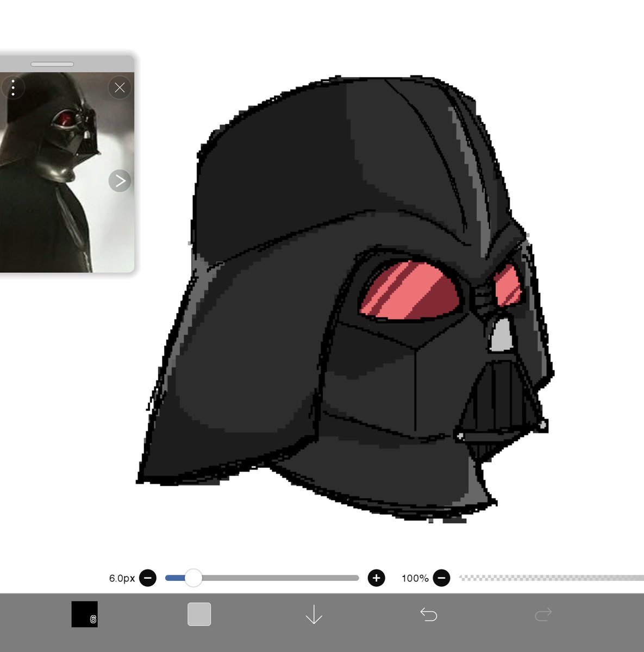Select the gray color swatch
Screen dimensions: 644x652
199,615
